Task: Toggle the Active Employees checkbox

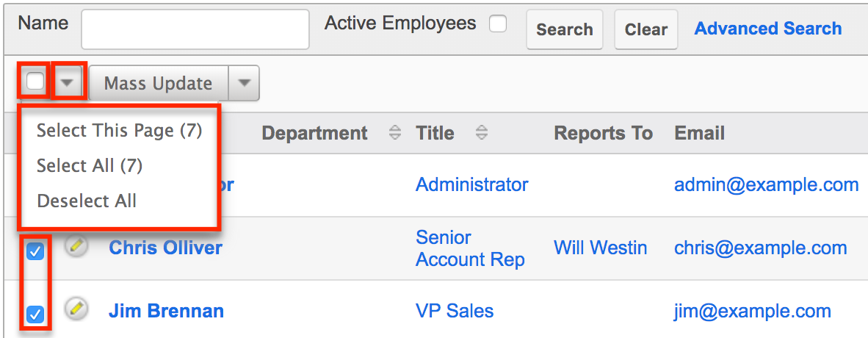Action: click(498, 24)
